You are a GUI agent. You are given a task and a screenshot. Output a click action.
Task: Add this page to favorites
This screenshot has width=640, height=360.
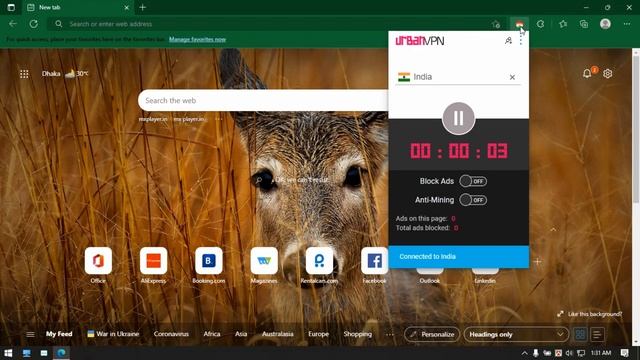click(496, 24)
